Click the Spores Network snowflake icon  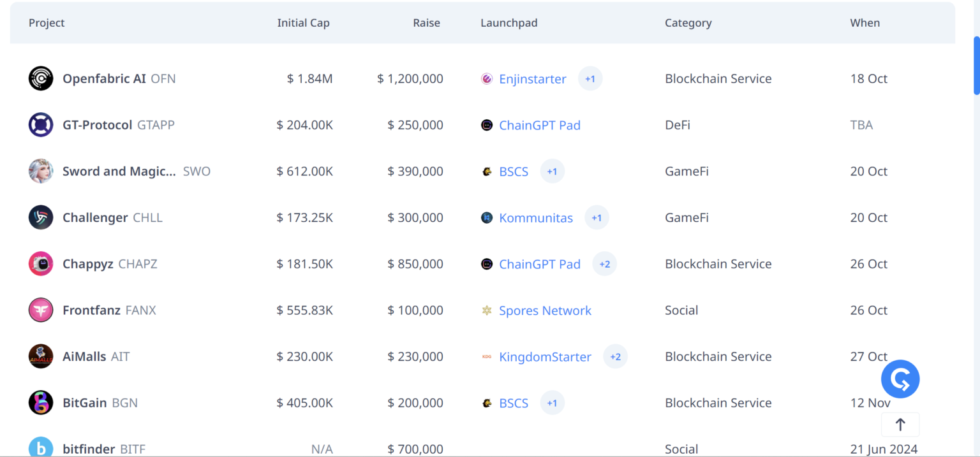[486, 310]
